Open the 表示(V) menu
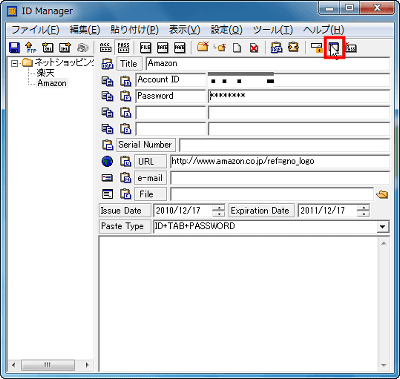This screenshot has width=400, height=379. pos(184,30)
